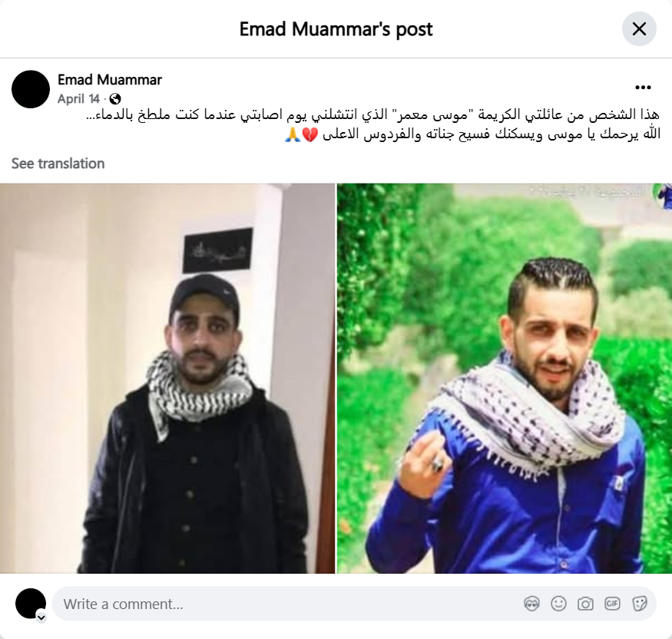Open the three-dot post options menu
672x639 pixels.
click(x=643, y=88)
